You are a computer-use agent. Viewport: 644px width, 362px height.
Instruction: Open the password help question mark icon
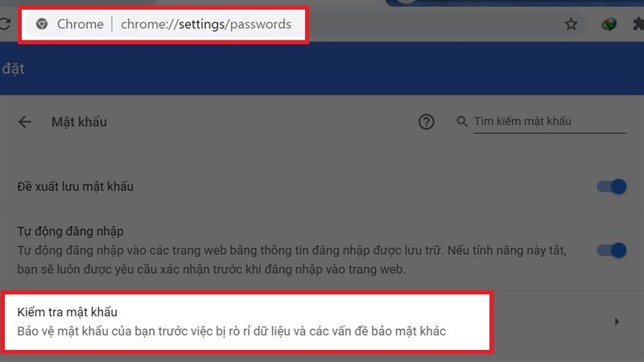(427, 122)
